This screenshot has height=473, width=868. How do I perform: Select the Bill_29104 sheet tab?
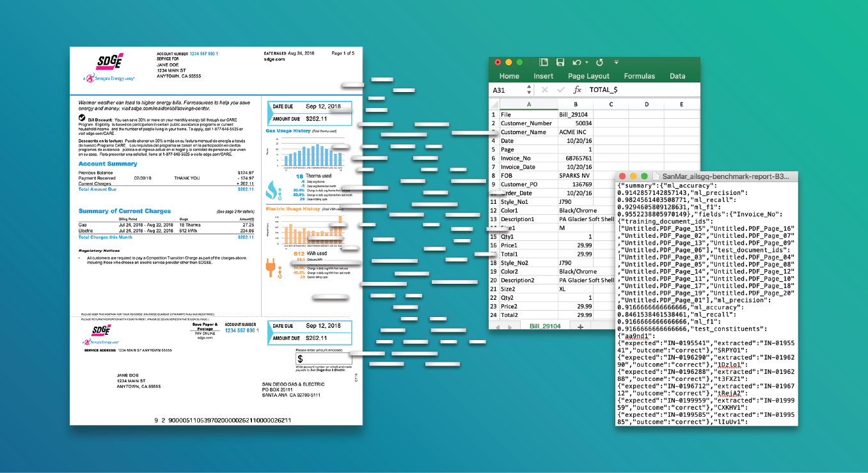coord(545,327)
